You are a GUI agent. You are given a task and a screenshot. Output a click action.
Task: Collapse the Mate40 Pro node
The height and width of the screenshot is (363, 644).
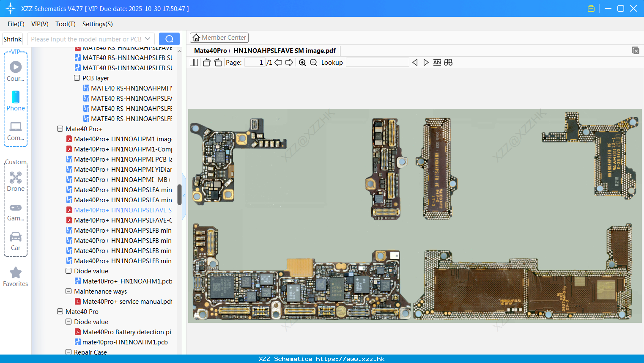pos(60,311)
